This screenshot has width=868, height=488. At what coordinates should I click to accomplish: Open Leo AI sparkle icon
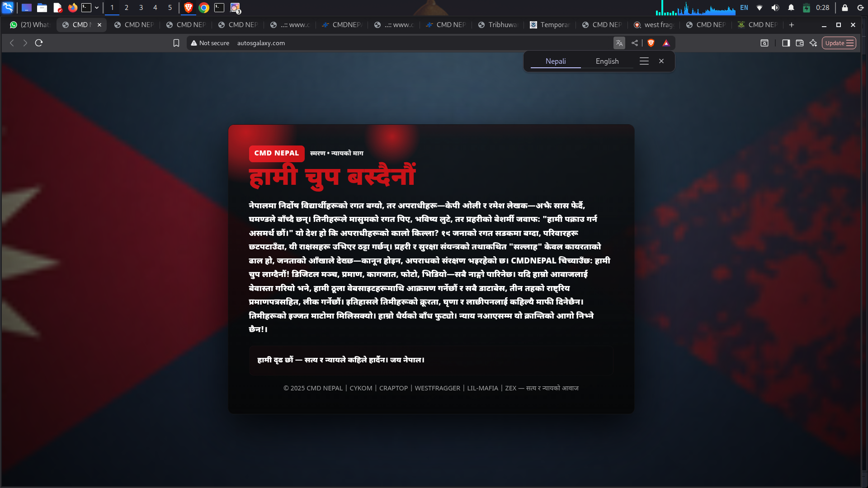(813, 43)
